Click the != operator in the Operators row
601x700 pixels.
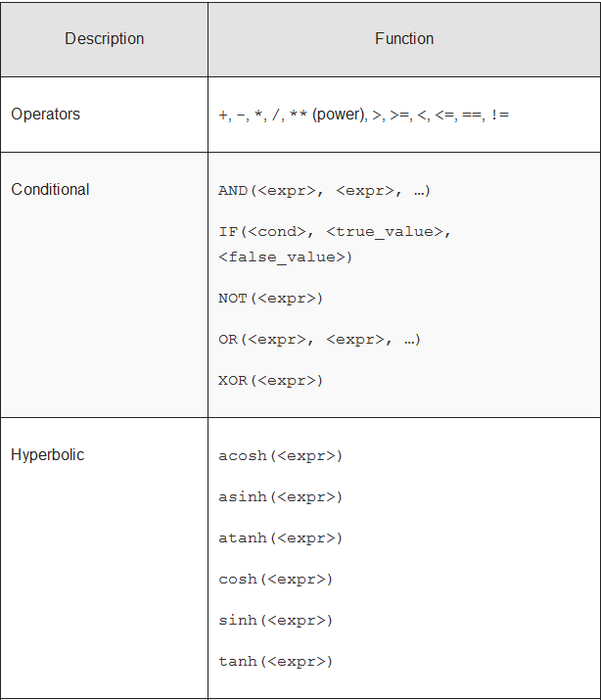(x=499, y=116)
